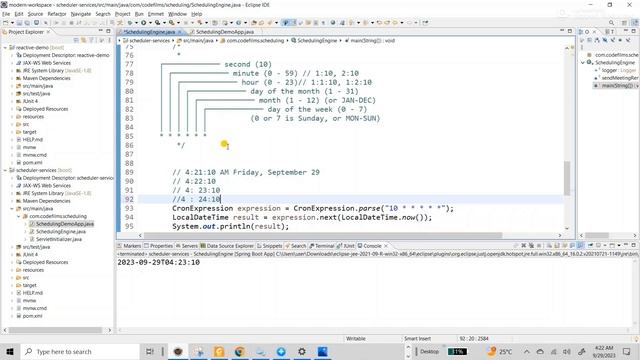Screen dimensions: 640x360
Task: Open the Refactor menu
Action: coord(57,14)
